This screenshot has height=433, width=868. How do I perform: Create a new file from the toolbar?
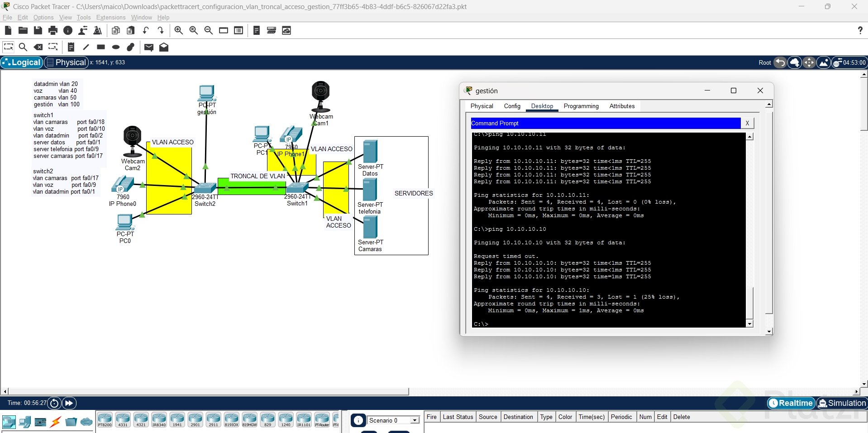8,30
